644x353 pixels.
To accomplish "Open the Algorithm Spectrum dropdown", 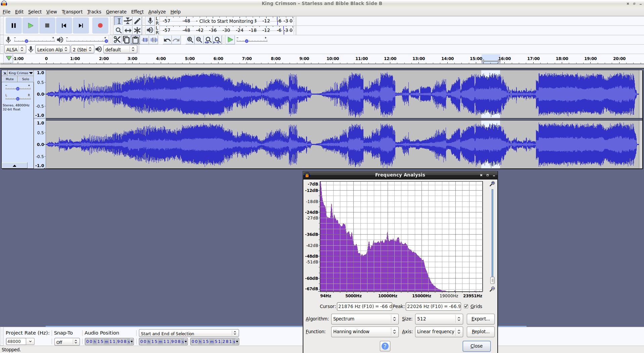I will click(365, 319).
